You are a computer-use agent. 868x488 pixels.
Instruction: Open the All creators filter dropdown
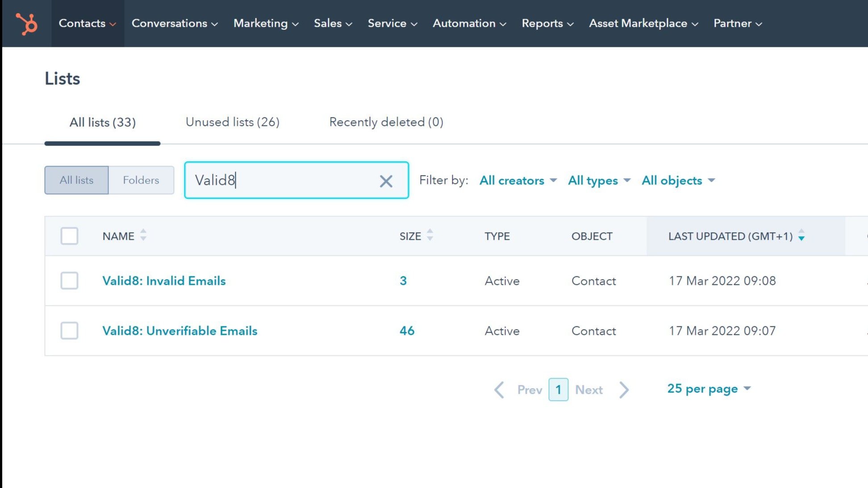pyautogui.click(x=517, y=180)
